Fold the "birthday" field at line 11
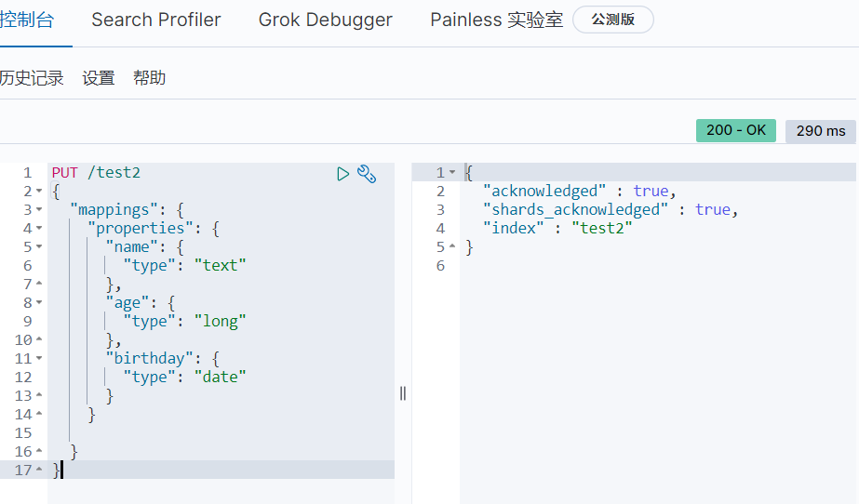859x504 pixels. 39,359
